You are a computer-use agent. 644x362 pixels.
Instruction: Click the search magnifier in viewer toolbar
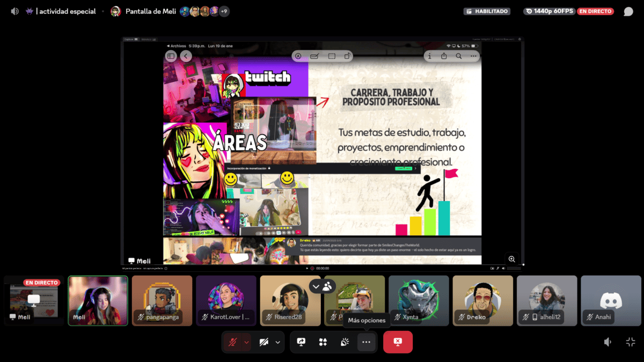pos(459,56)
